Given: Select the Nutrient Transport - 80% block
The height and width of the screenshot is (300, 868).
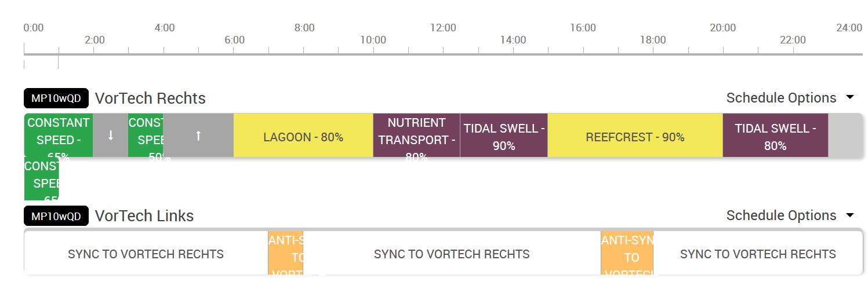Looking at the screenshot, I should [x=416, y=137].
